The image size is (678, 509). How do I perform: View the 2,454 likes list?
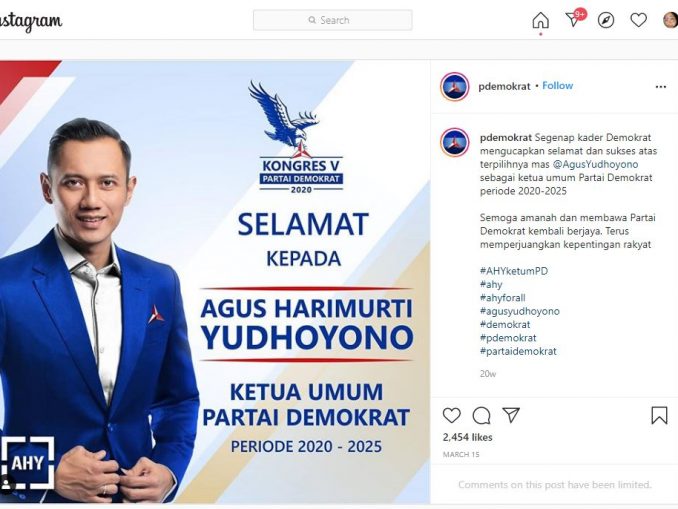[x=467, y=437]
